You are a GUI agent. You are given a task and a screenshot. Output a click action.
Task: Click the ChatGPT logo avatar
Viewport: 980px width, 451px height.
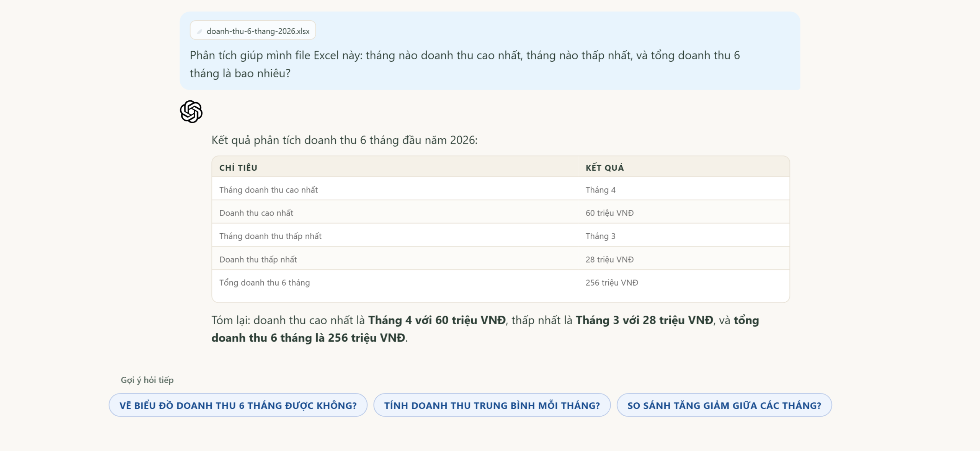(191, 112)
